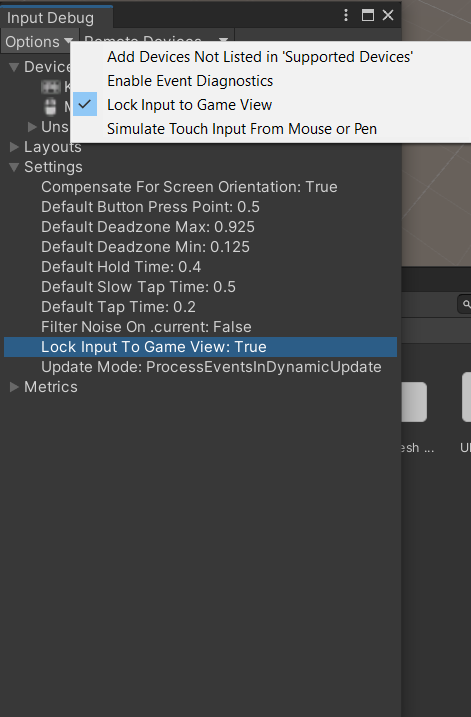Select Update Mode: ProcessEventsInDynamicUpdate row
The height and width of the screenshot is (717, 471).
[200, 367]
